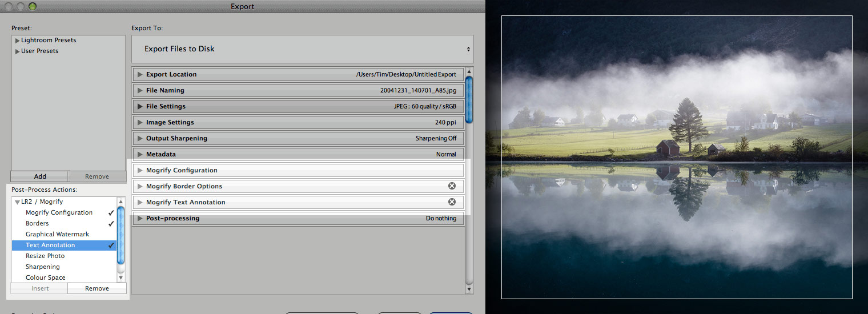Click scroll down arrow in export settings panel
Screen dimensions: 868x314
469,289
